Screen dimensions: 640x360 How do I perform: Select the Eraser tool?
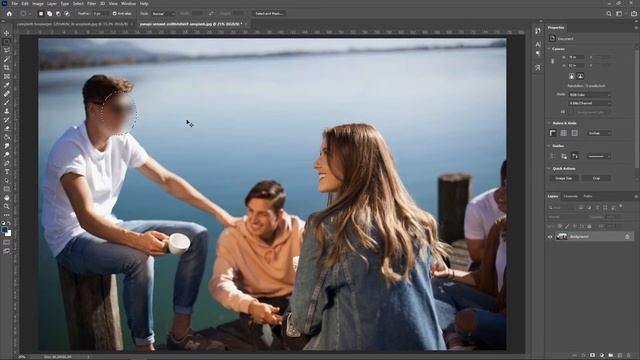point(7,129)
